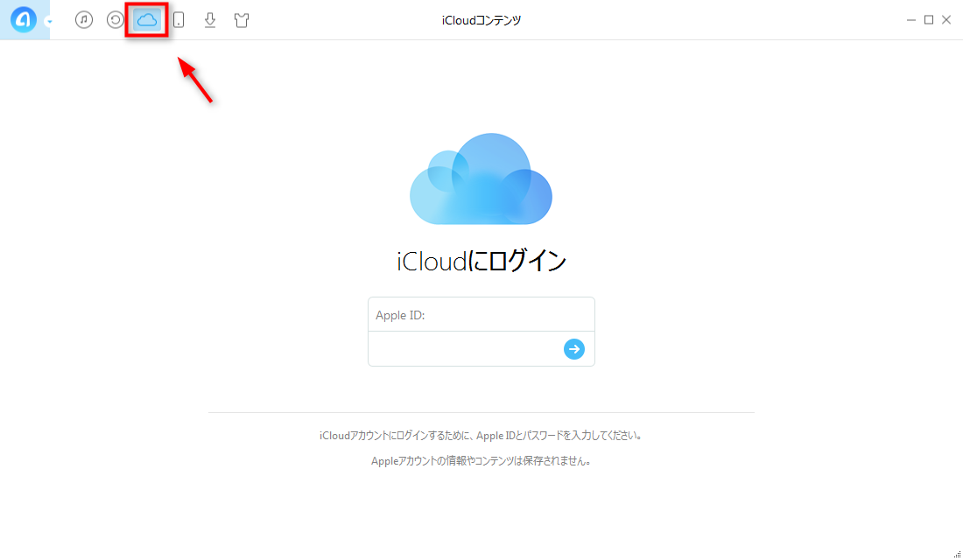Maximize the iCloudコンテンツ window
963x560 pixels.
929,19
